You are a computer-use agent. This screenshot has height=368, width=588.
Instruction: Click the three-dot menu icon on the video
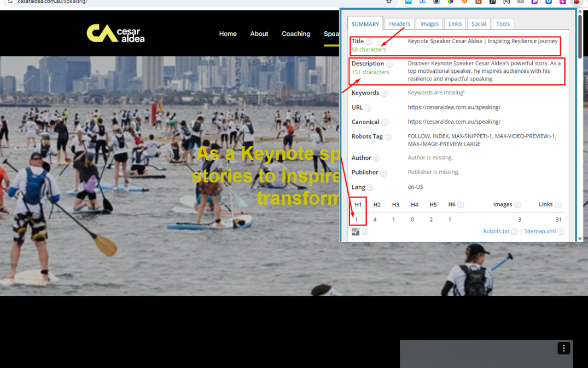pos(563,348)
